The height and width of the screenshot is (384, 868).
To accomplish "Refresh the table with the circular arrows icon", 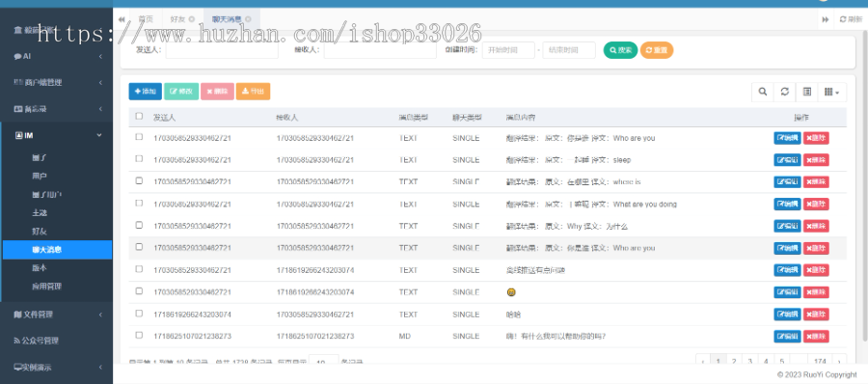I will [784, 92].
